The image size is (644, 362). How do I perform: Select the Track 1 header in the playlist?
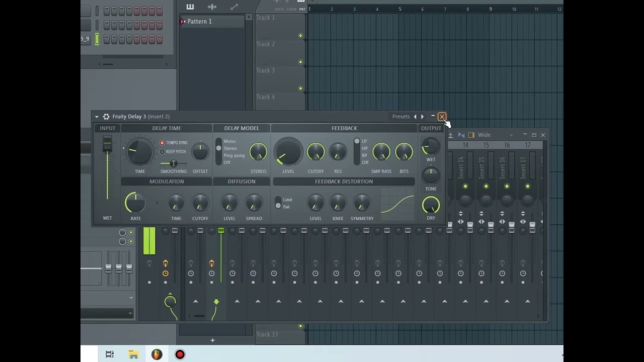pos(281,27)
